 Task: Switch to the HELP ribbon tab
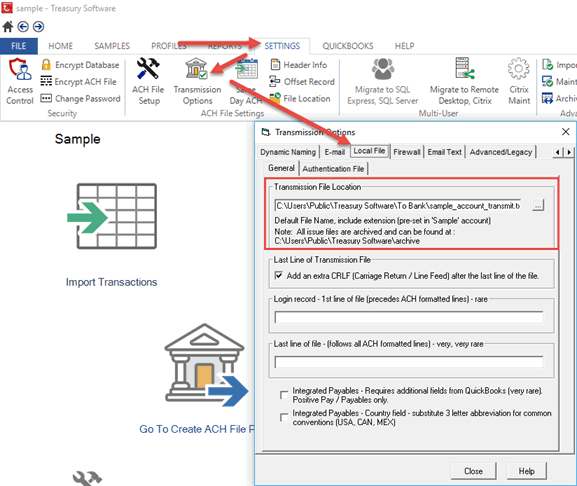point(404,46)
